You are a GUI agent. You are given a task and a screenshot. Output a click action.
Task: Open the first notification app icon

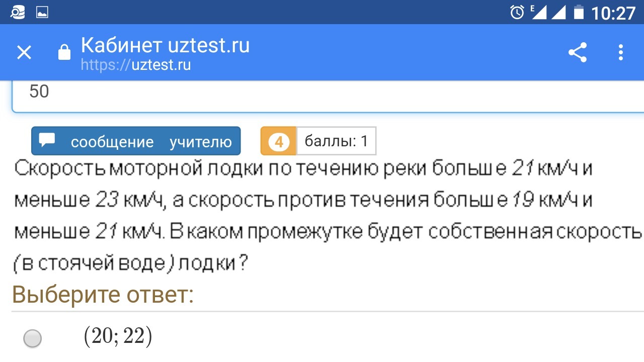(18, 12)
